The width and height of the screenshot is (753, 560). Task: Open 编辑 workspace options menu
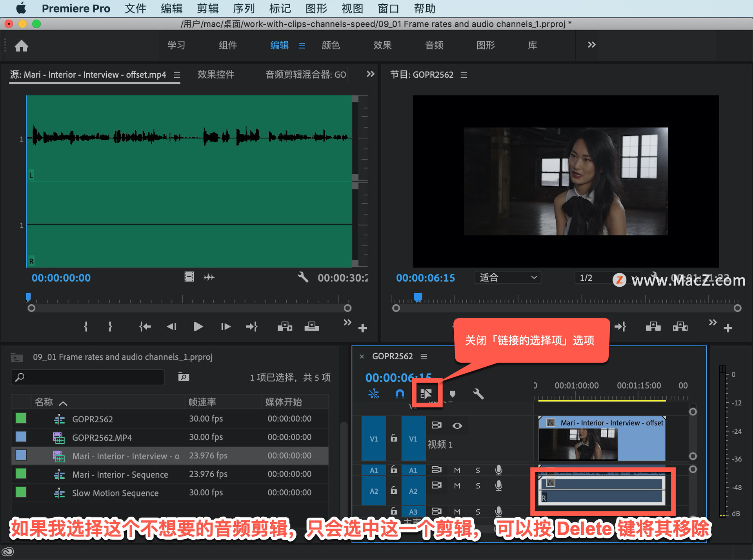click(x=302, y=45)
